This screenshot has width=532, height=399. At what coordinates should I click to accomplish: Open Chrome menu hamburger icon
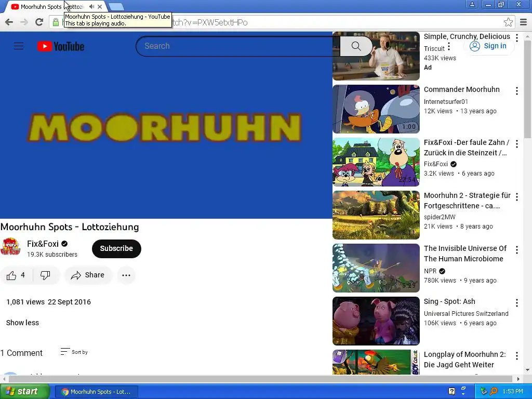[x=524, y=22]
